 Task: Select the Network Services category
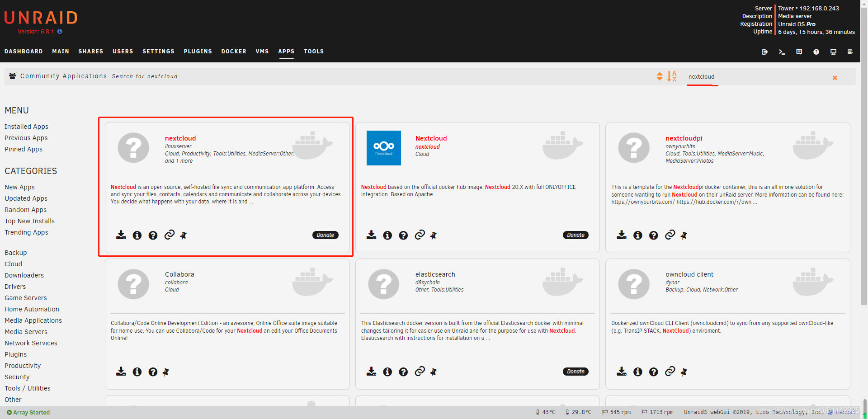coord(31,343)
